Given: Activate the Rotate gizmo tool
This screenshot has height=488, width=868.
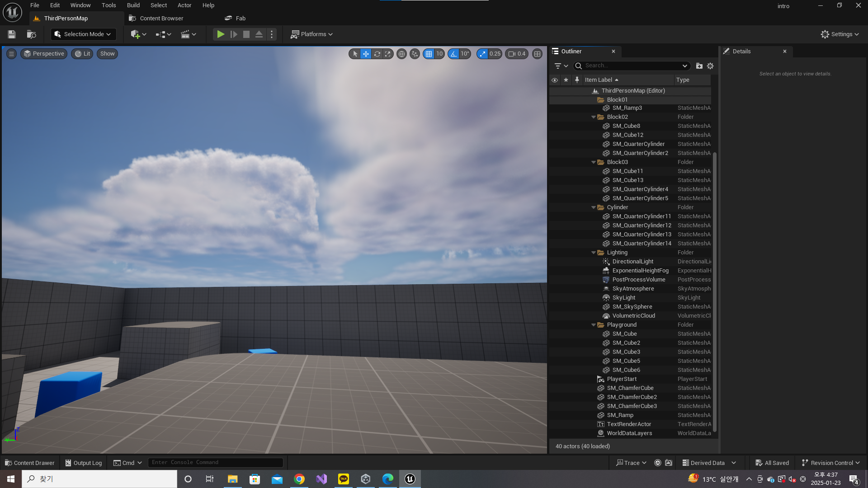Looking at the screenshot, I should click(x=377, y=54).
